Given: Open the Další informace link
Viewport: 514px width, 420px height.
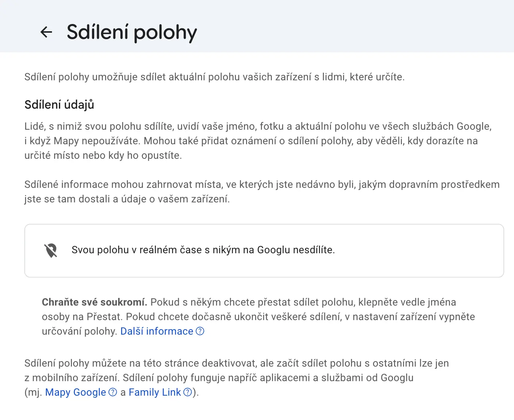Looking at the screenshot, I should pyautogui.click(x=157, y=331).
